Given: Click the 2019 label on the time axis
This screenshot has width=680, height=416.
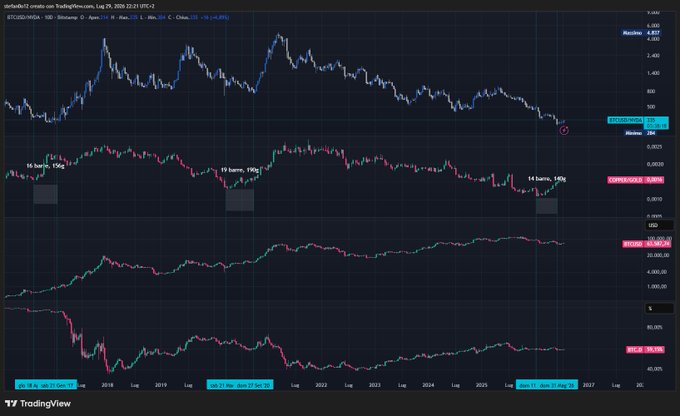Looking at the screenshot, I should click(x=160, y=385).
